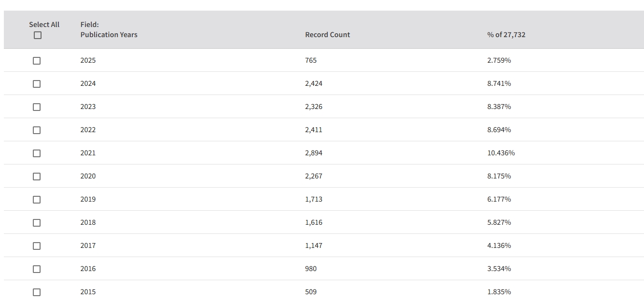Click the 10.436% percentage cell
The width and height of the screenshot is (644, 300).
(501, 153)
